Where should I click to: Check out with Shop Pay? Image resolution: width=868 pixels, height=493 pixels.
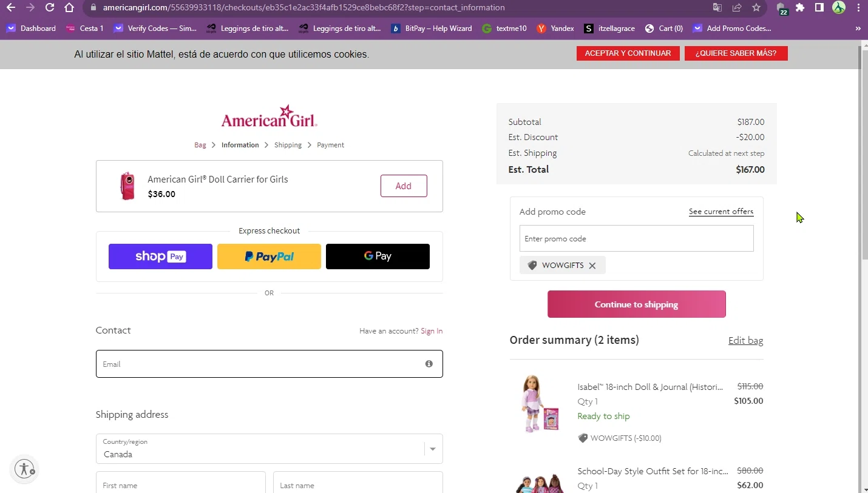[160, 257]
